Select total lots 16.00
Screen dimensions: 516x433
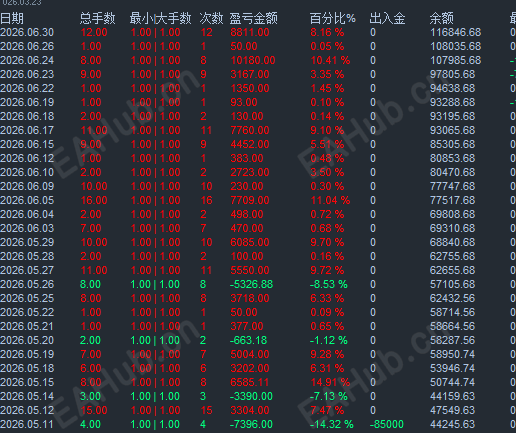point(94,200)
